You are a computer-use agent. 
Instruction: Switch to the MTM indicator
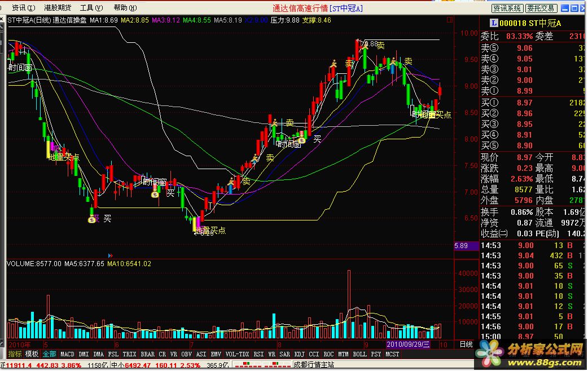coord(343,354)
